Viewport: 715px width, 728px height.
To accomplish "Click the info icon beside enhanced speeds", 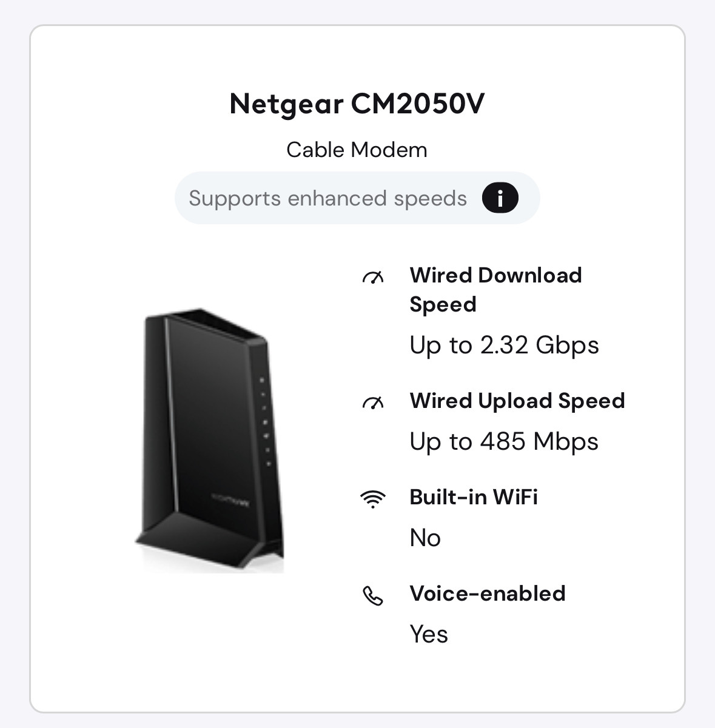I will (500, 198).
